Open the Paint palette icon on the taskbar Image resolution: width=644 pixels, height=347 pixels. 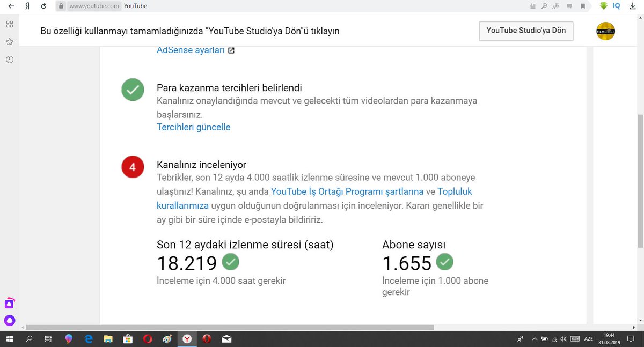point(167,339)
